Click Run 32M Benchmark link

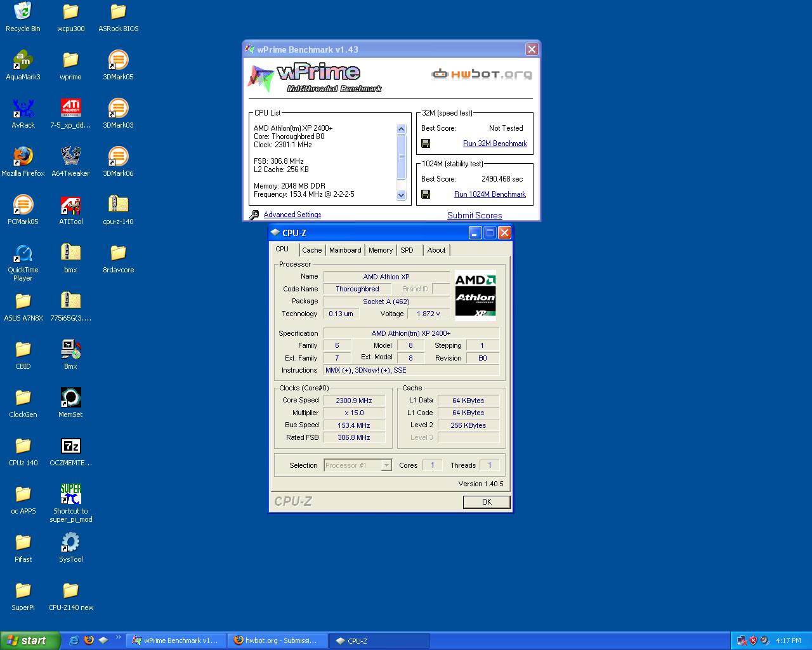coord(495,143)
